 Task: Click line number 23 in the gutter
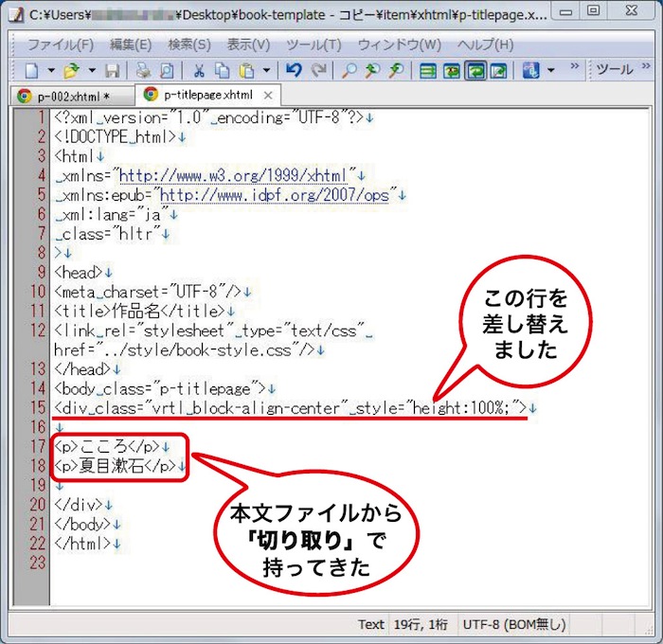point(38,563)
